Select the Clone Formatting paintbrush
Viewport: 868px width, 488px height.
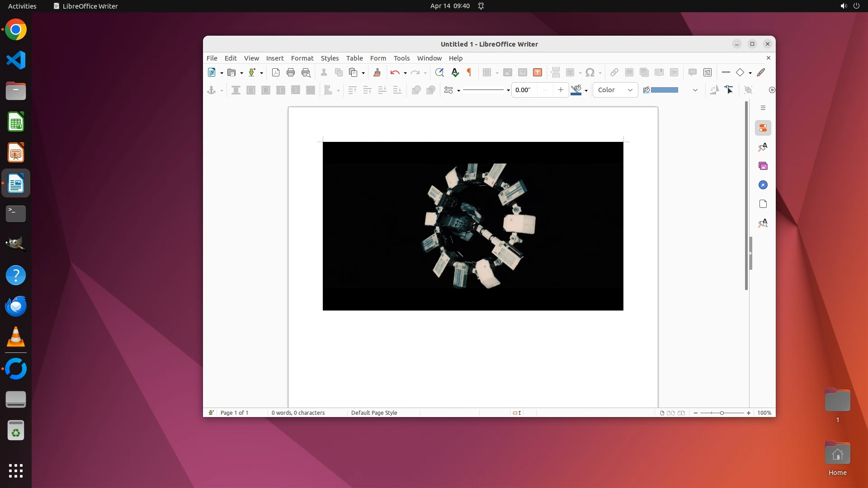377,72
